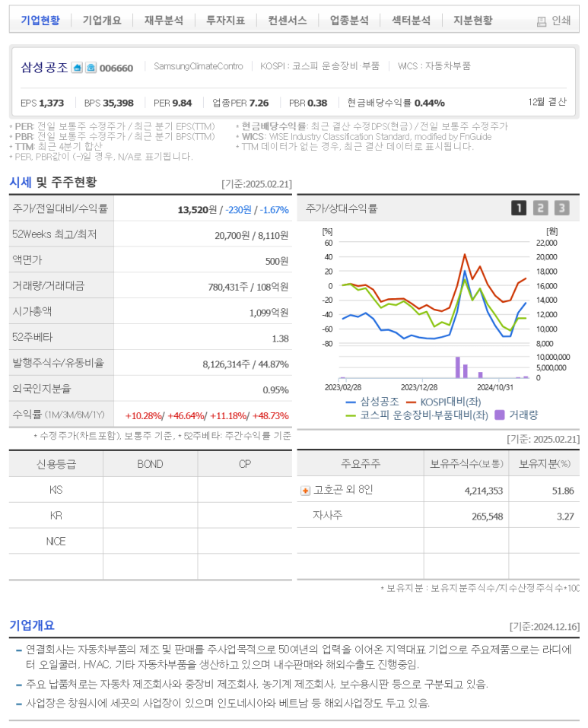Click the 시가총액 value 1,099억원
Image resolution: width=588 pixels, height=728 pixels.
click(269, 313)
